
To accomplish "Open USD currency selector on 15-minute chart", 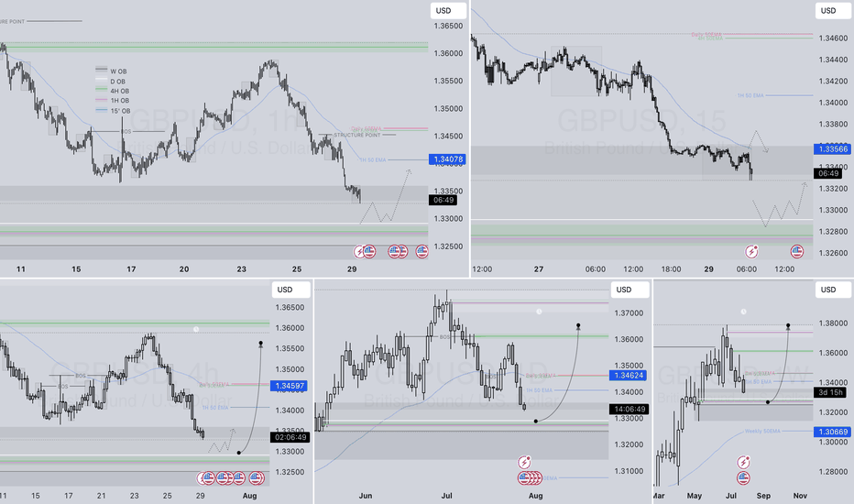I will 833,11.
